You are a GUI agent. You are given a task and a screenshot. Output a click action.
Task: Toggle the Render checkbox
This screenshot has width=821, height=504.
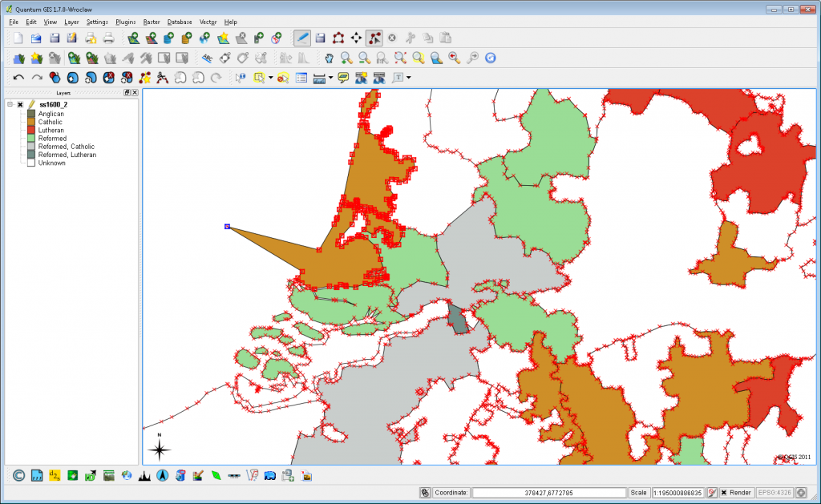724,493
